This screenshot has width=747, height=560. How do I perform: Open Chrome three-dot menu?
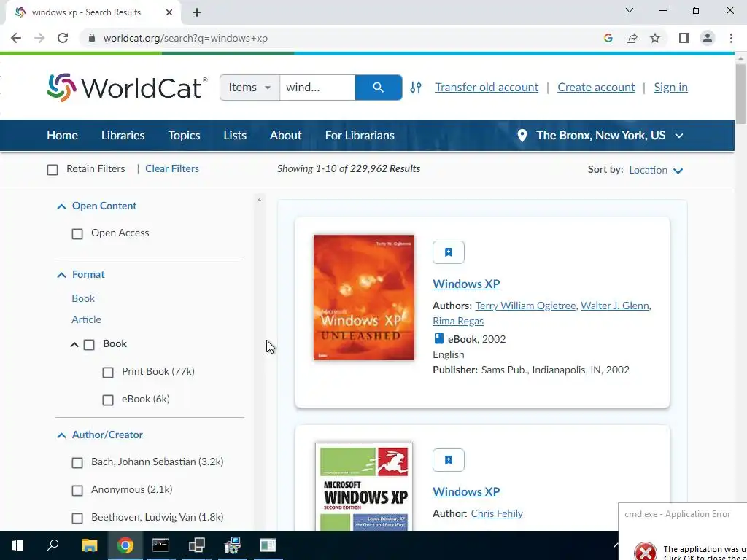click(731, 38)
